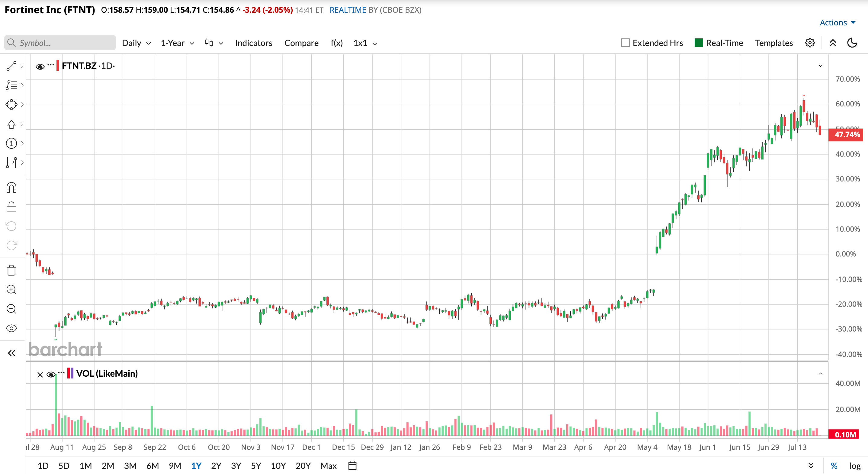Hide the VOL (LikeMain) plot
The image size is (868, 474).
click(51, 375)
